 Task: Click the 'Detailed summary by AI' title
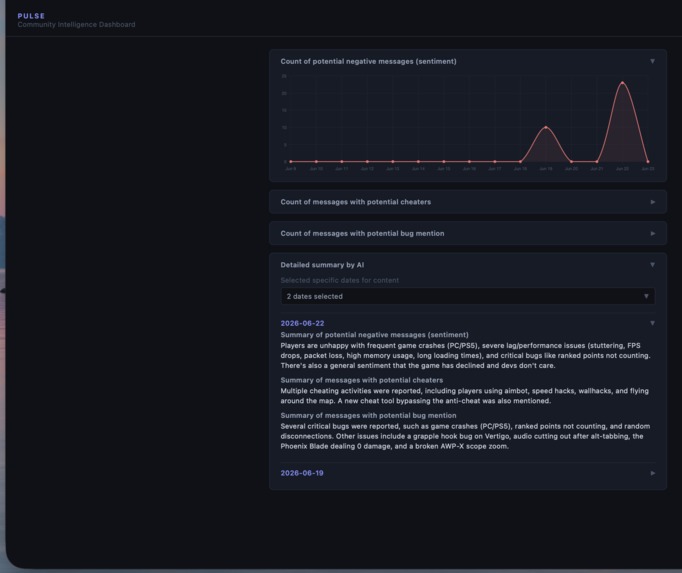pos(322,265)
